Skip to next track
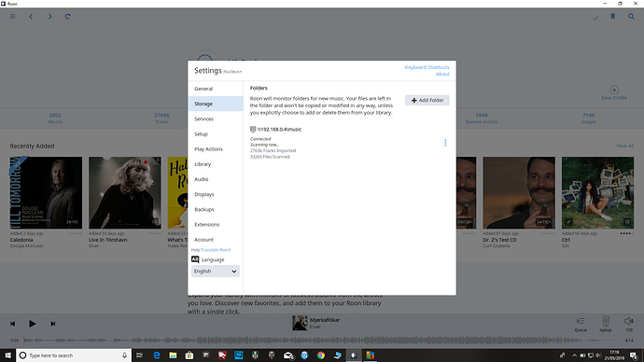 tap(53, 324)
